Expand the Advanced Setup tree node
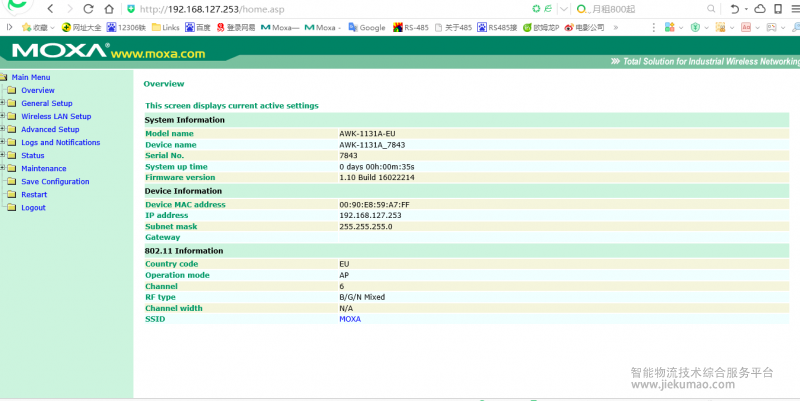The width and height of the screenshot is (800, 401). pos(3,129)
